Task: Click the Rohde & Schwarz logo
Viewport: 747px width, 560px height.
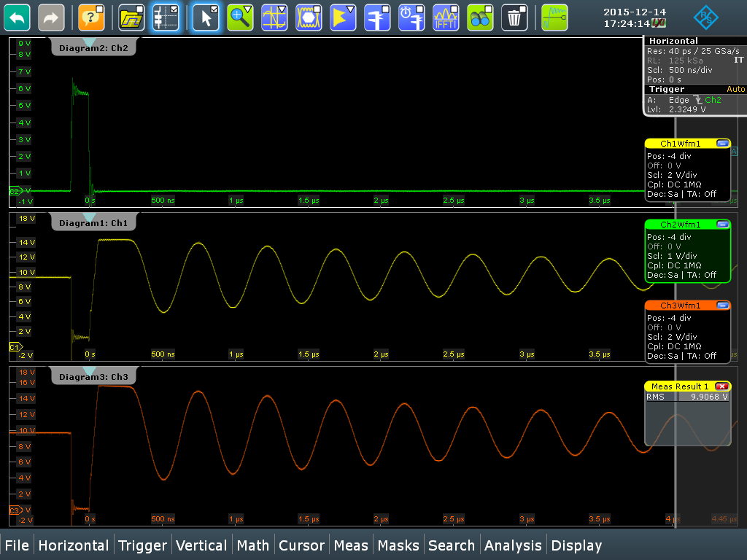Action: click(705, 17)
